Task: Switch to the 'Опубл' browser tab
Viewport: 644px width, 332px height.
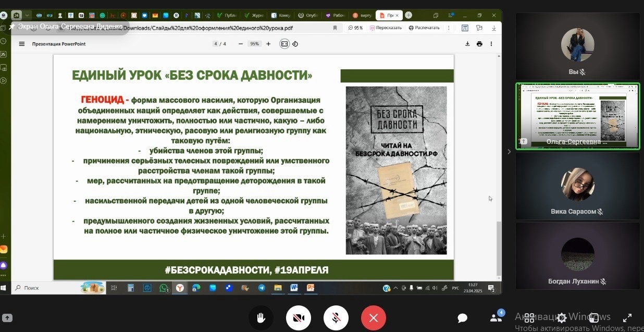Action: click(x=308, y=15)
